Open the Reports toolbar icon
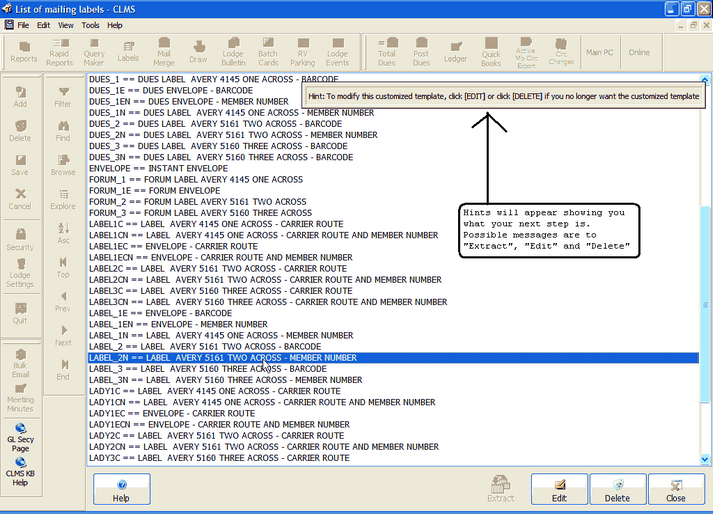 (x=24, y=51)
